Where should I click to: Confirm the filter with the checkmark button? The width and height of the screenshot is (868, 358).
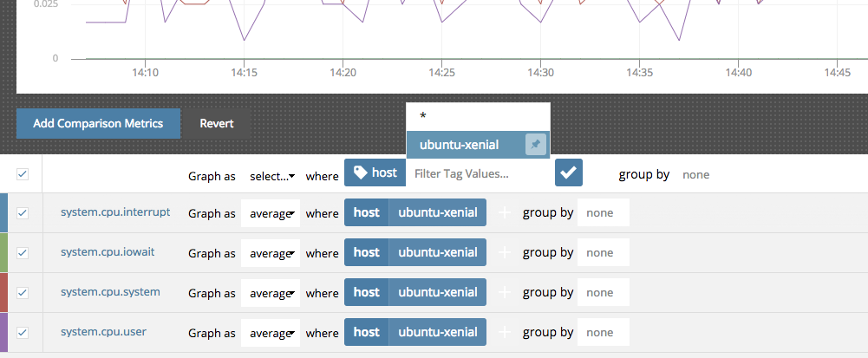[569, 173]
